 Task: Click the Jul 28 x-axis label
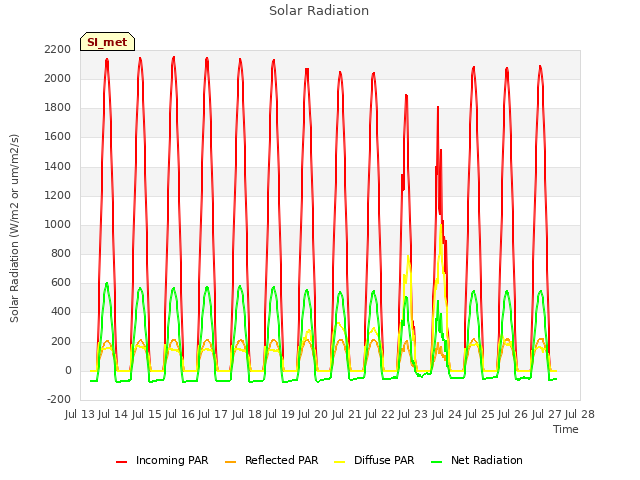(580, 414)
